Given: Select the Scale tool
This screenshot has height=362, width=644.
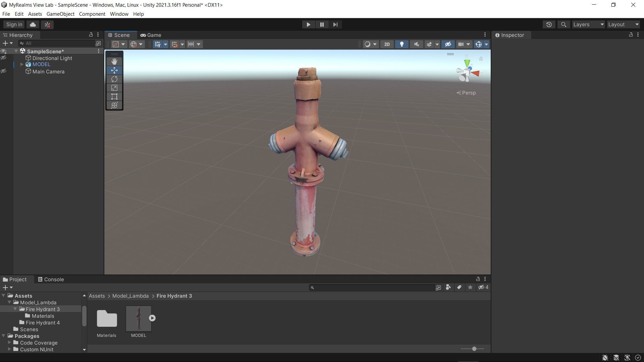Looking at the screenshot, I should (114, 88).
